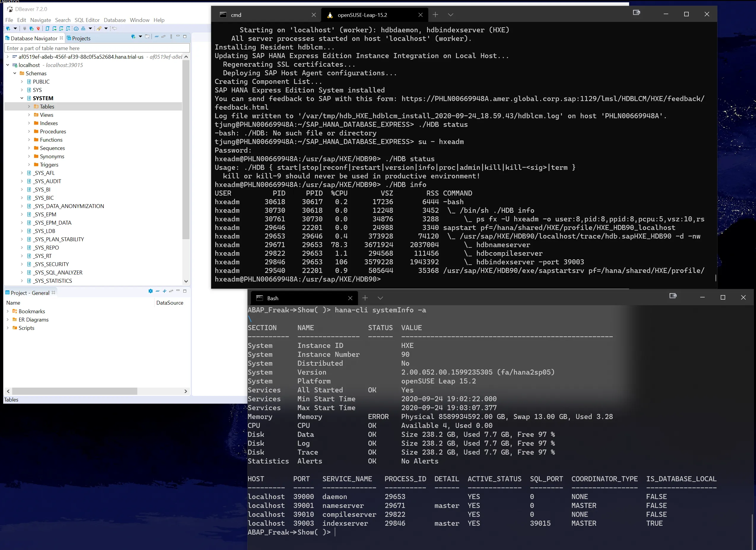Reconnect to the database via toolbar icon
This screenshot has width=756, height=550.
tap(32, 29)
